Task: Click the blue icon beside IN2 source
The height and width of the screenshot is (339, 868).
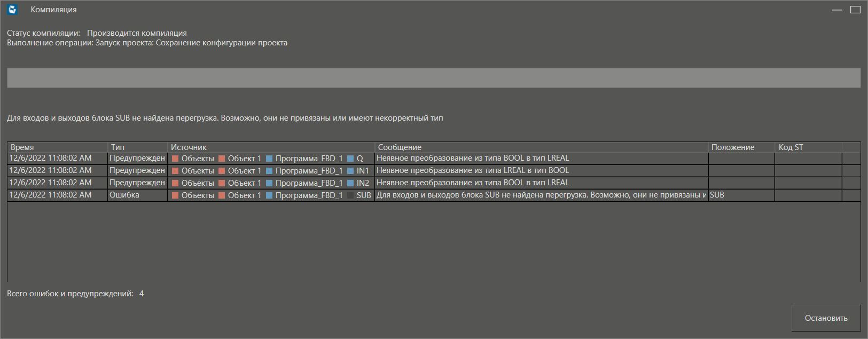Action: pos(350,183)
